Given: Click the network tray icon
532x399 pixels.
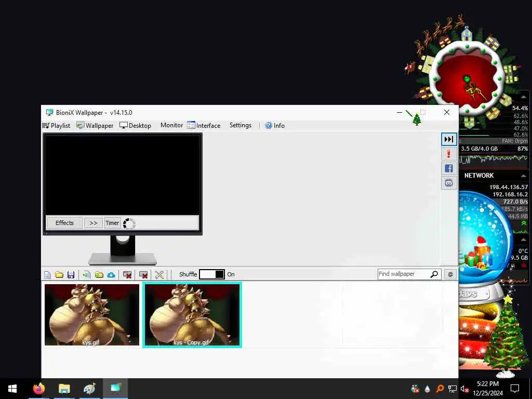Looking at the screenshot, I should [x=453, y=389].
